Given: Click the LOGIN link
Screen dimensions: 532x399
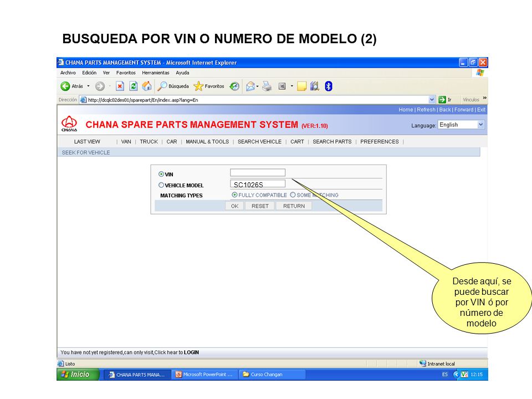Looking at the screenshot, I should [x=191, y=352].
